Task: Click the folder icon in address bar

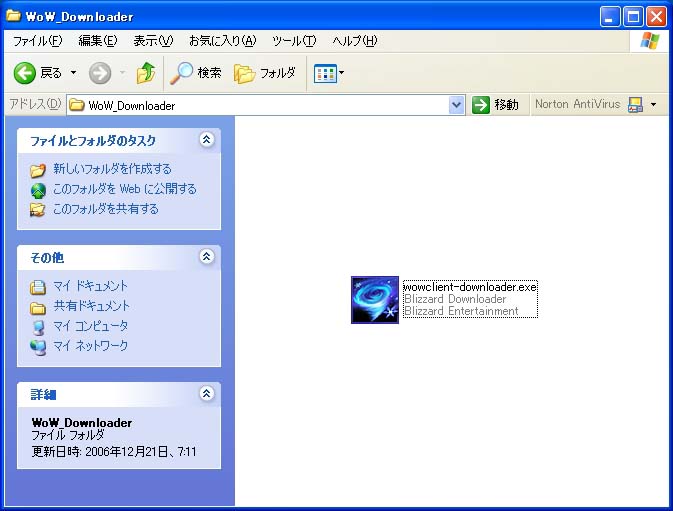Action: click(77, 105)
